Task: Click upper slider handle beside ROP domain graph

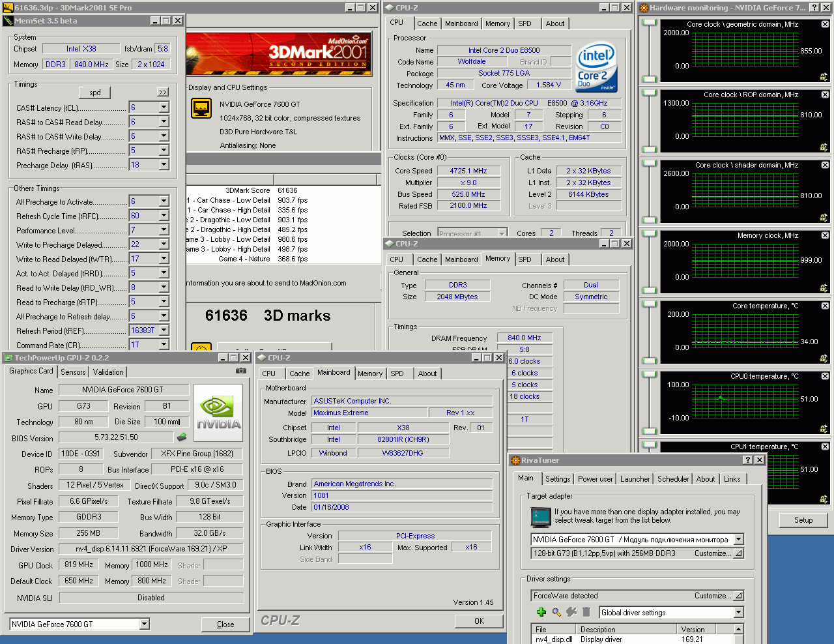Action: coord(649,93)
